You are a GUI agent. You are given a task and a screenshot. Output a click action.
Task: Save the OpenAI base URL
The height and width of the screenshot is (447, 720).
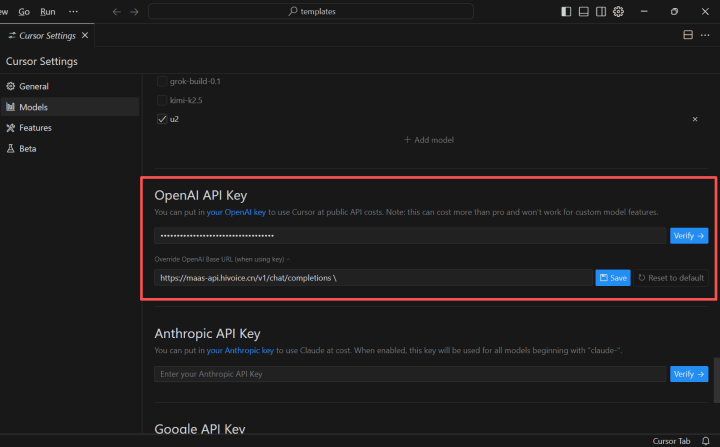[613, 278]
